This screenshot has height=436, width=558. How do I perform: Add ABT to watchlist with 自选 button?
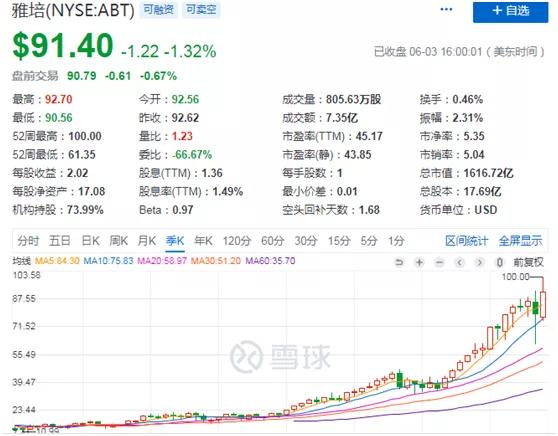tap(510, 12)
